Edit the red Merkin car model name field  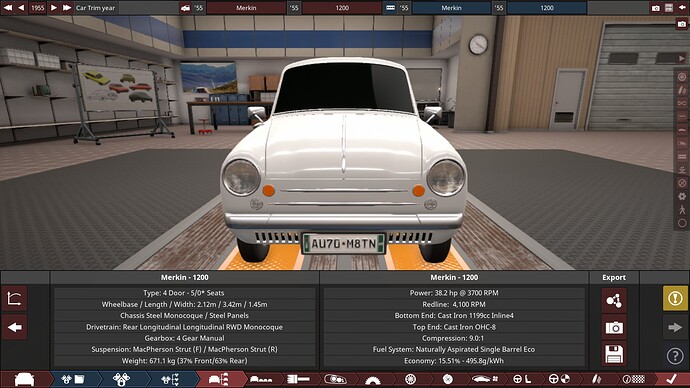point(246,8)
